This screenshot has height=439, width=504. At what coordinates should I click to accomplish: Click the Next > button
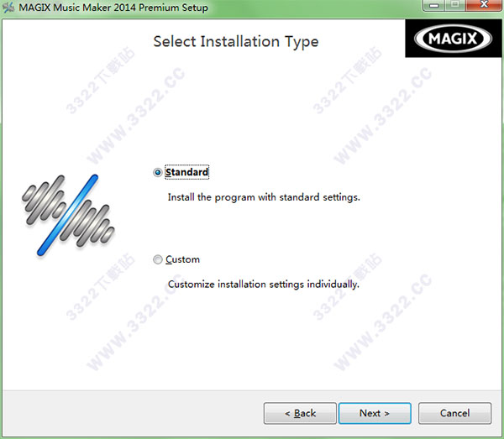coord(375,413)
